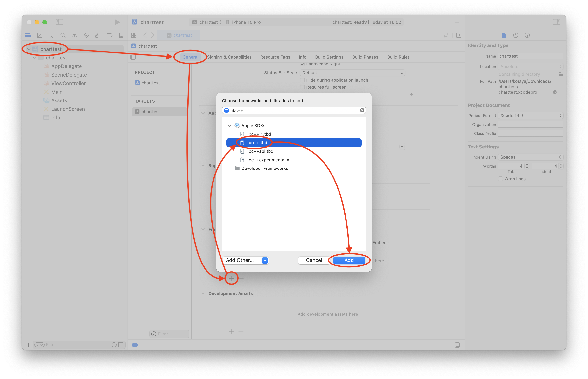The image size is (588, 379).
Task: Click the editor review swap arrows icon
Action: tap(446, 35)
